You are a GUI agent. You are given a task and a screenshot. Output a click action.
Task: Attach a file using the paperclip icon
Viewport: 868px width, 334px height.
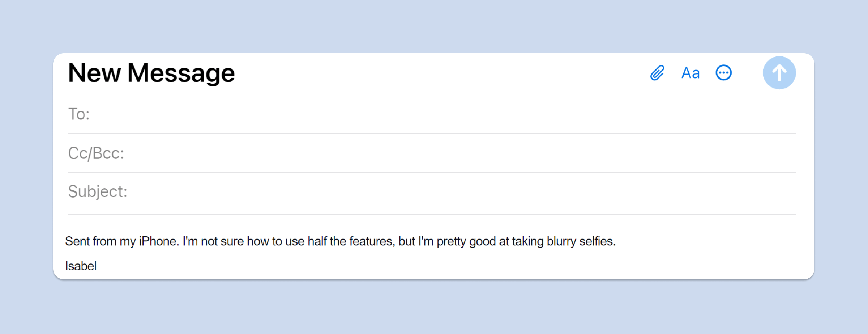click(x=657, y=73)
